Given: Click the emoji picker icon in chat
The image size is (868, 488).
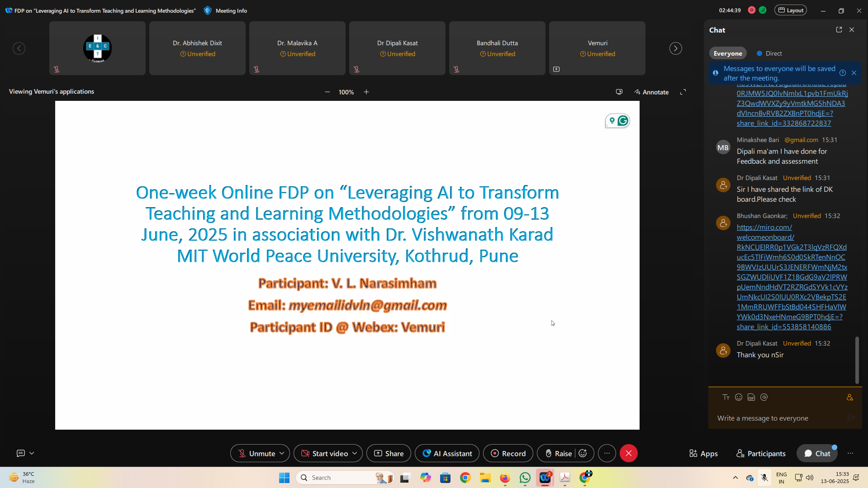Looking at the screenshot, I should [739, 397].
